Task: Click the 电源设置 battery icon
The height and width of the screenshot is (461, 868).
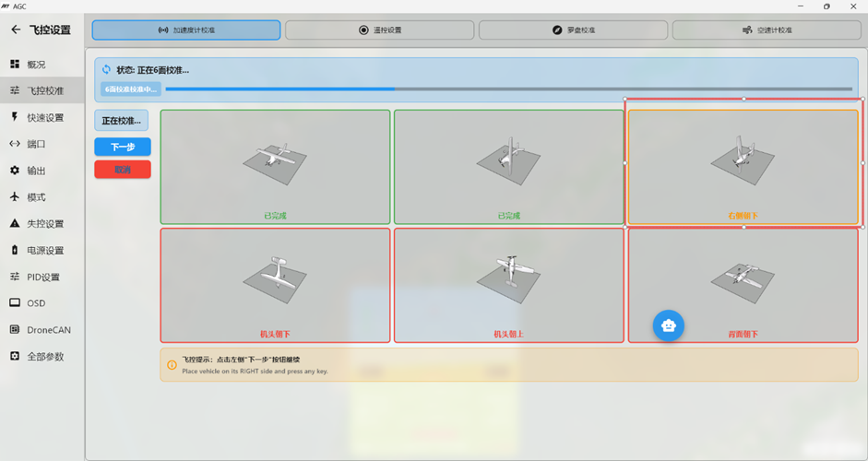Action: coord(15,250)
